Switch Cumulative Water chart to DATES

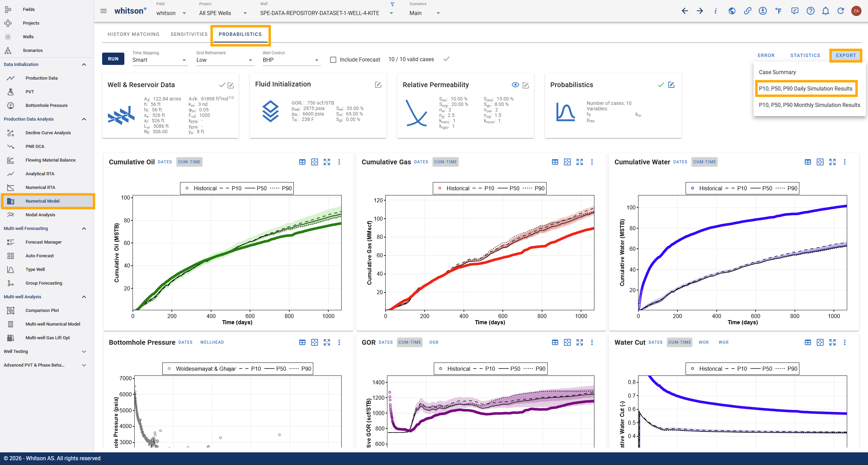point(680,162)
